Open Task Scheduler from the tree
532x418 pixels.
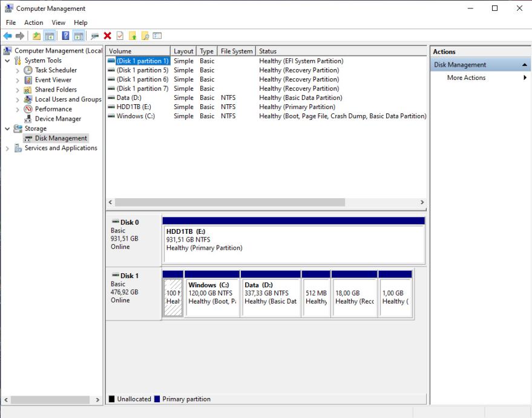56,70
